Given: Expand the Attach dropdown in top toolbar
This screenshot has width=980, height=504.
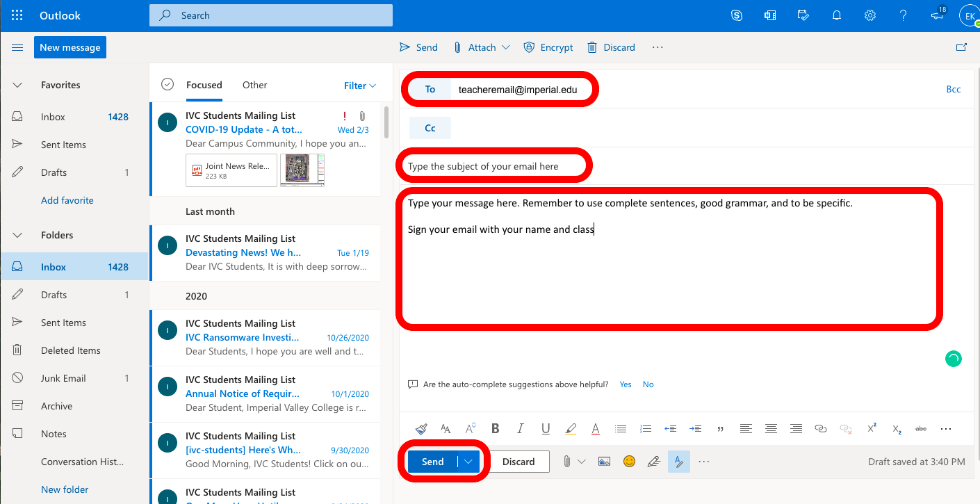Looking at the screenshot, I should 506,47.
